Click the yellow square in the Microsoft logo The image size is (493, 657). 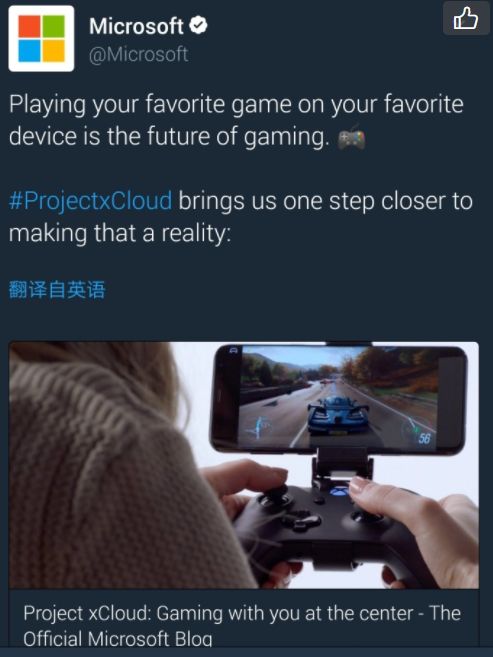coord(54,51)
